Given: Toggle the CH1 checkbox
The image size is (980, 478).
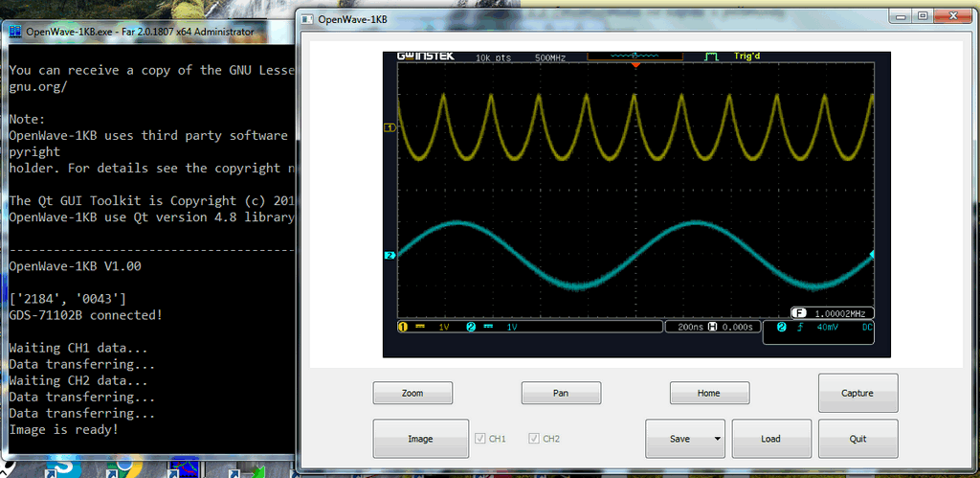Looking at the screenshot, I should [x=480, y=439].
